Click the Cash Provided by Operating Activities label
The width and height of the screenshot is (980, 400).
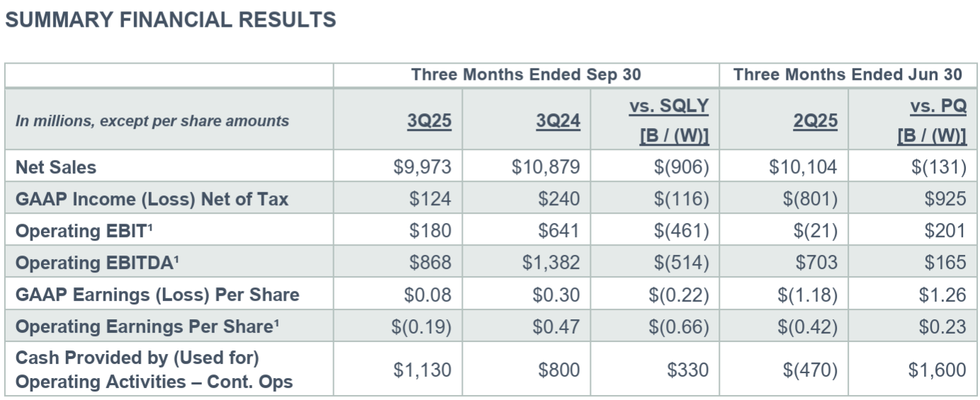coord(154,370)
